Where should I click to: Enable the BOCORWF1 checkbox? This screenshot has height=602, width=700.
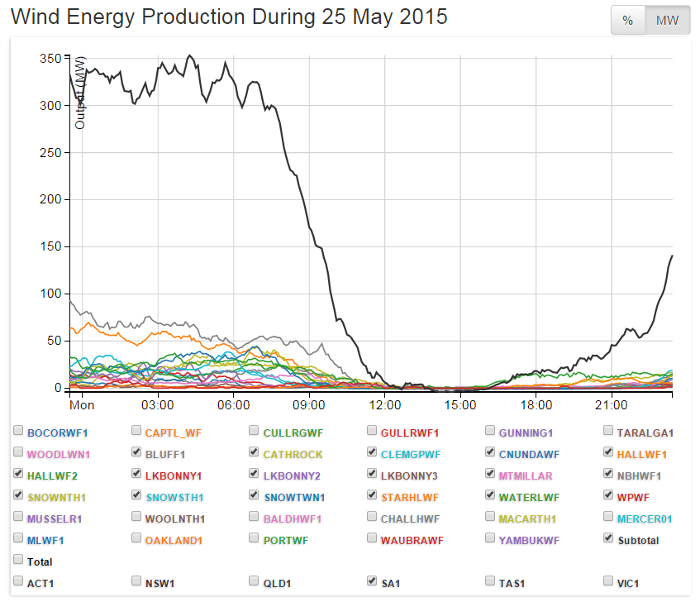coord(18,432)
